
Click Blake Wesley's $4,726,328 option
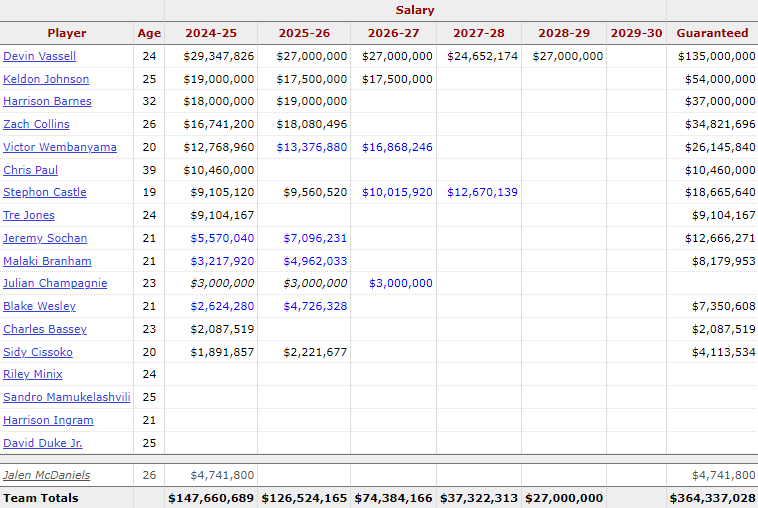point(315,306)
